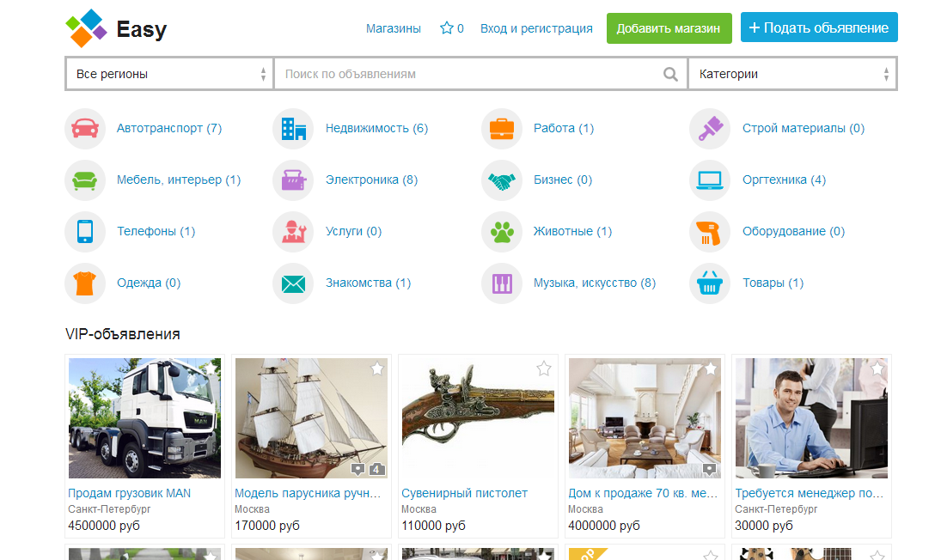Click the drill icon for Оборудование
This screenshot has height=560, width=935.
tap(710, 231)
